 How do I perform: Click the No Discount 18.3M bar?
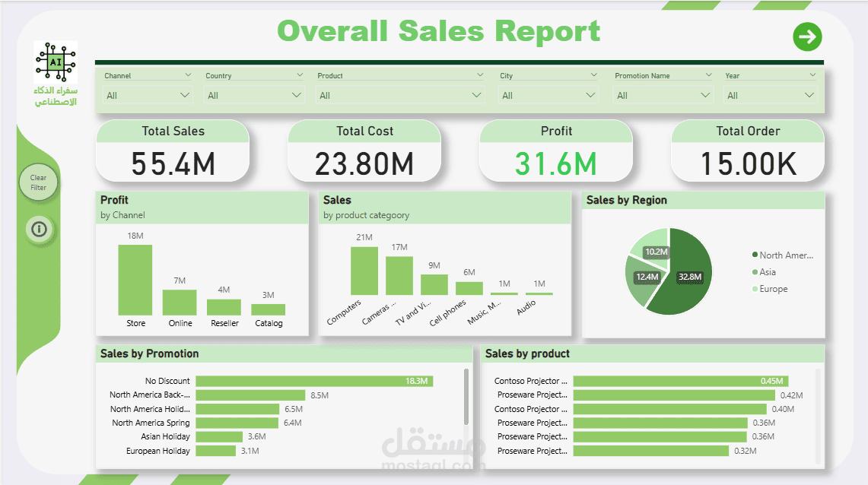(x=314, y=381)
